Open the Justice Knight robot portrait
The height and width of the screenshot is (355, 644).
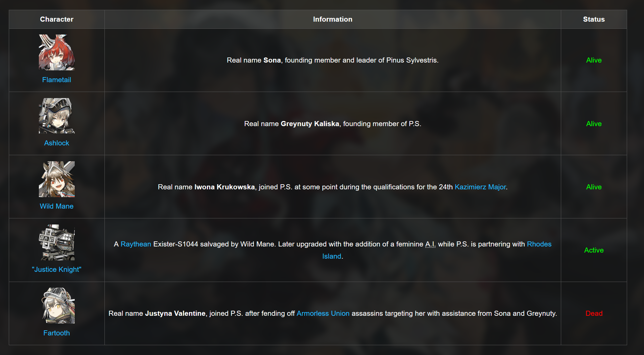(x=57, y=242)
